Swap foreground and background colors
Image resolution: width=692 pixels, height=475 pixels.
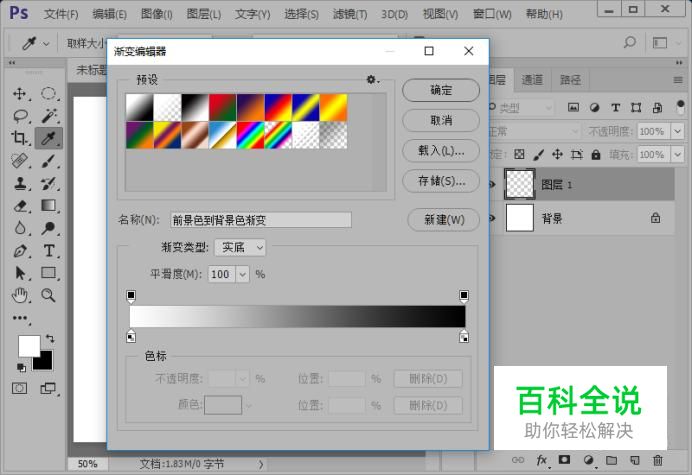(x=50, y=339)
